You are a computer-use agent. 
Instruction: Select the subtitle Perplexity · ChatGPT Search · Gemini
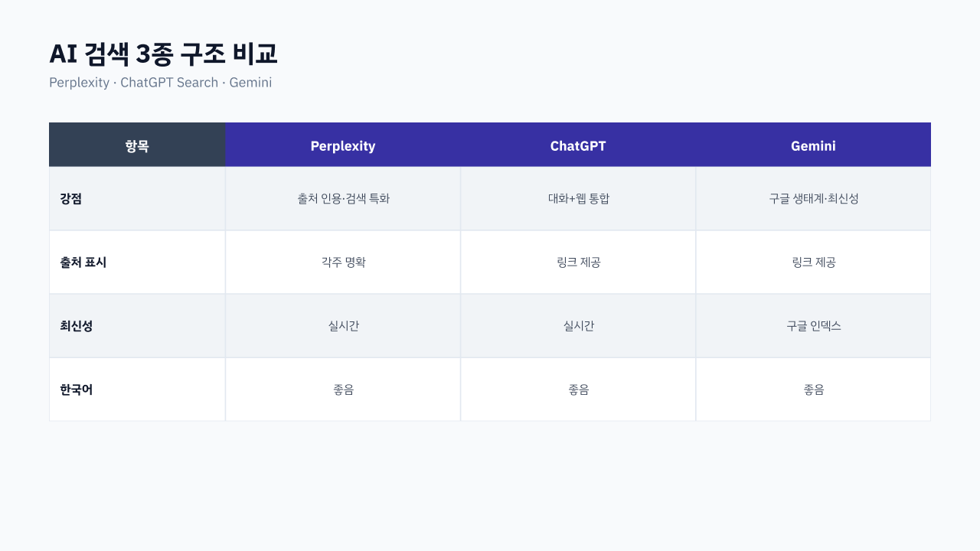pos(160,83)
